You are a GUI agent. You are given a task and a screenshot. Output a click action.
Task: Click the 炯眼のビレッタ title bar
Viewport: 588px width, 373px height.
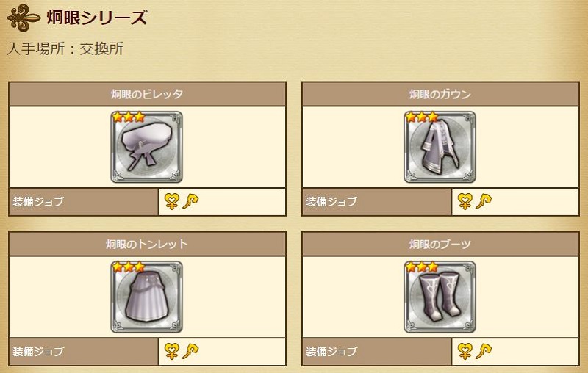148,94
